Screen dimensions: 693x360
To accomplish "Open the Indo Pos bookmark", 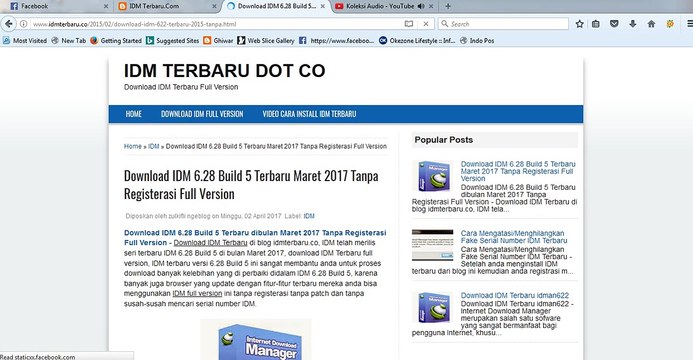I will [x=477, y=41].
